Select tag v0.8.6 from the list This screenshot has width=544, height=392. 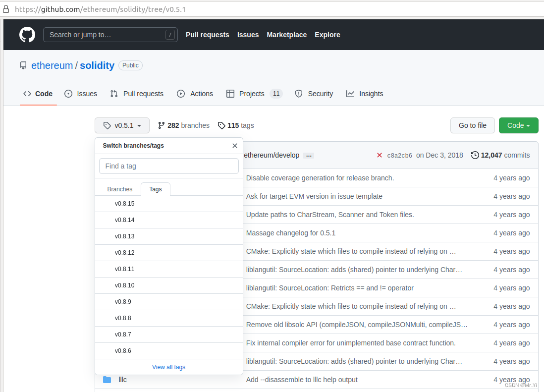point(169,351)
